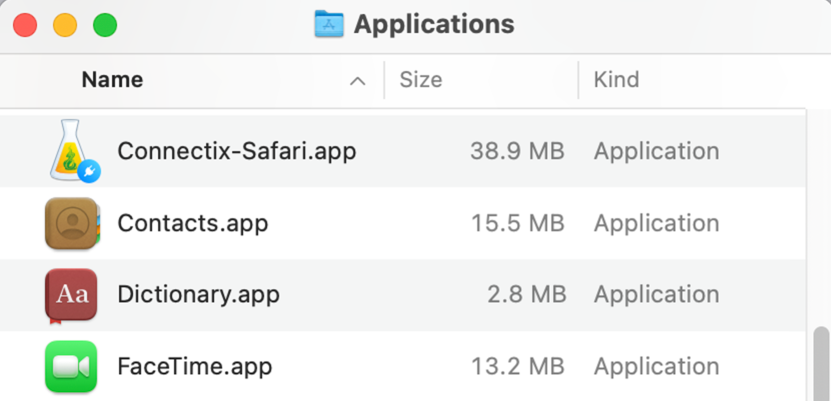The image size is (831, 401).
Task: Select the Dictionary app icon
Action: 71,295
